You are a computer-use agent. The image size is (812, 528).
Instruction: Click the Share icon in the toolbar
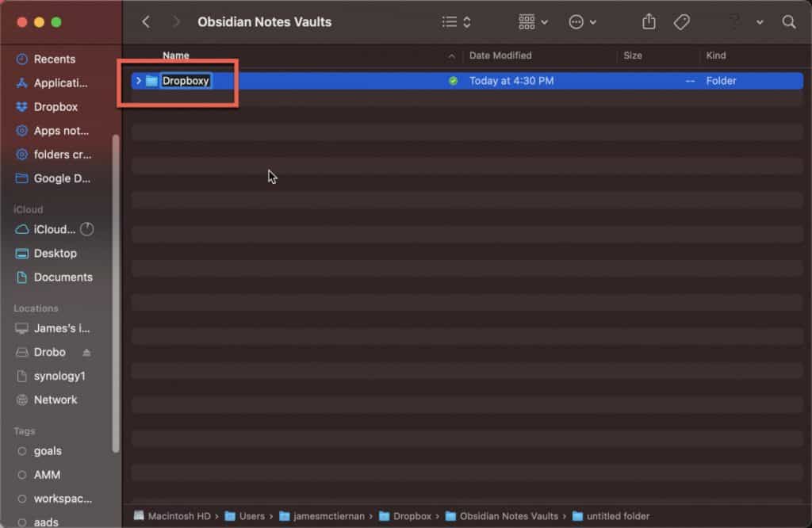649,21
